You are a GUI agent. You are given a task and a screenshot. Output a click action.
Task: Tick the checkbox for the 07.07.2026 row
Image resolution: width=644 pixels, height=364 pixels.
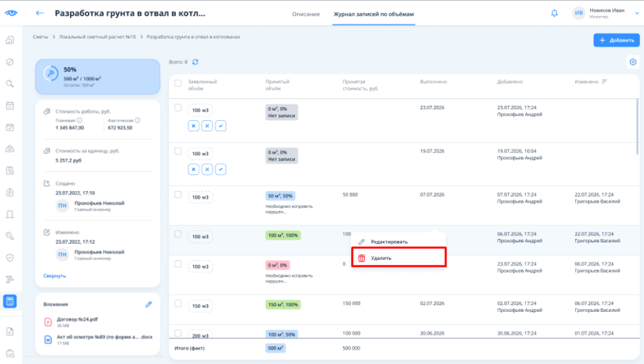tap(178, 195)
